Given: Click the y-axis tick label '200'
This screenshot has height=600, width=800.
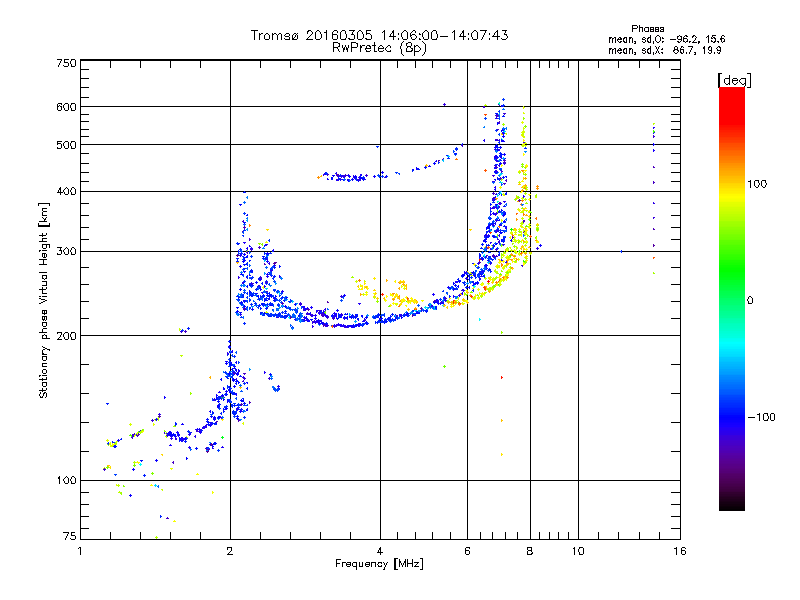Looking at the screenshot, I should pos(66,336).
